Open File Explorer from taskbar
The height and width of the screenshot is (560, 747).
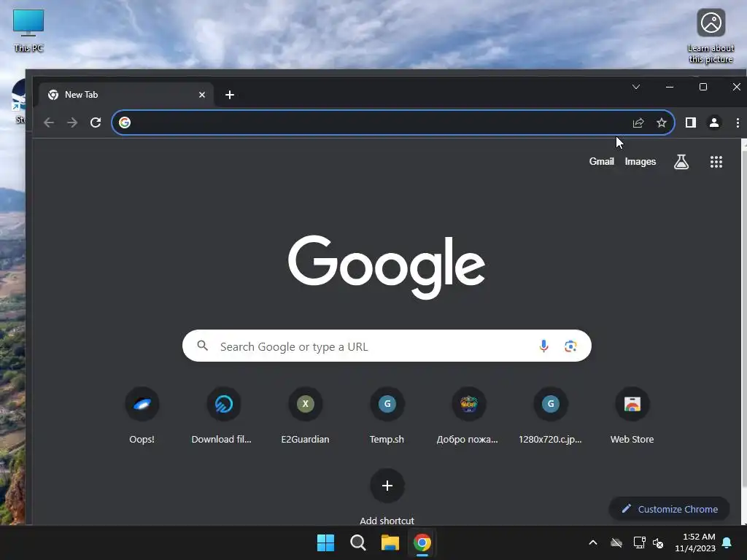[x=390, y=542]
